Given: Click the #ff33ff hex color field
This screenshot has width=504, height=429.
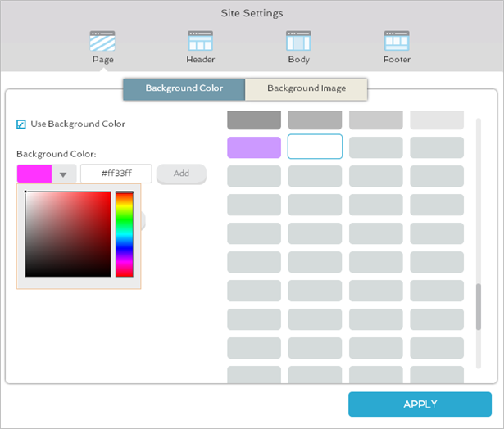Looking at the screenshot, I should tap(116, 174).
